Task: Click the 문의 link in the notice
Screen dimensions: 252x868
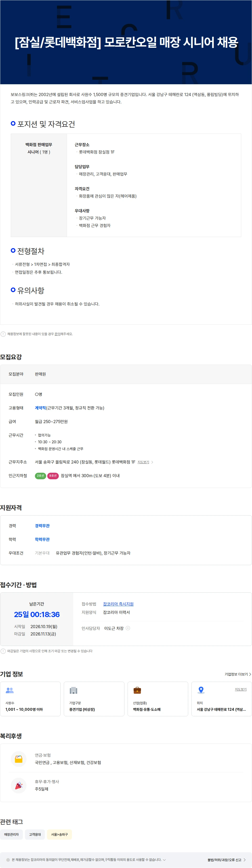Action: click(57, 334)
